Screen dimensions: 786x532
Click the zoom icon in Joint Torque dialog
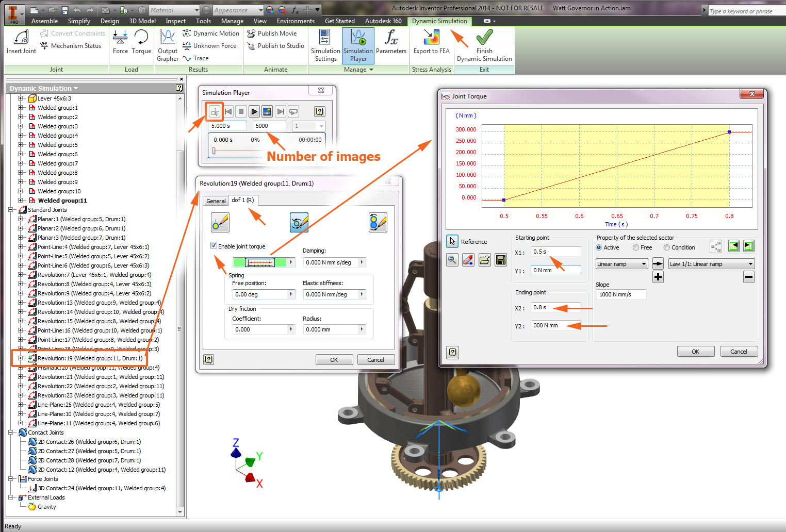[452, 260]
